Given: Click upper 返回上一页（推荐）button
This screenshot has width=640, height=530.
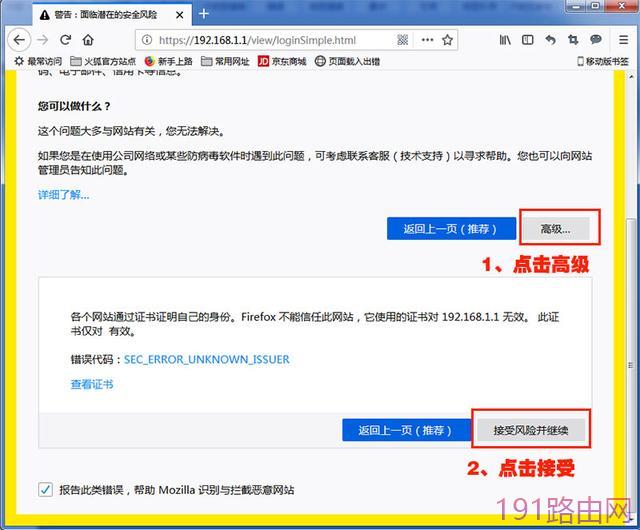Looking at the screenshot, I should (451, 229).
